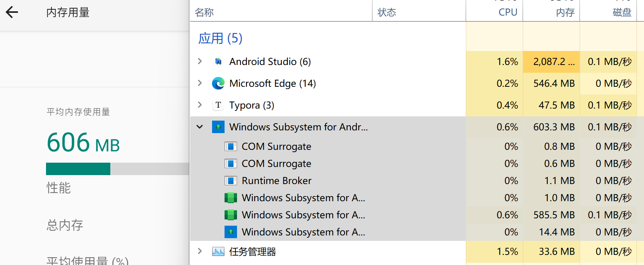Expand the 任务管理器 process group

[200, 251]
